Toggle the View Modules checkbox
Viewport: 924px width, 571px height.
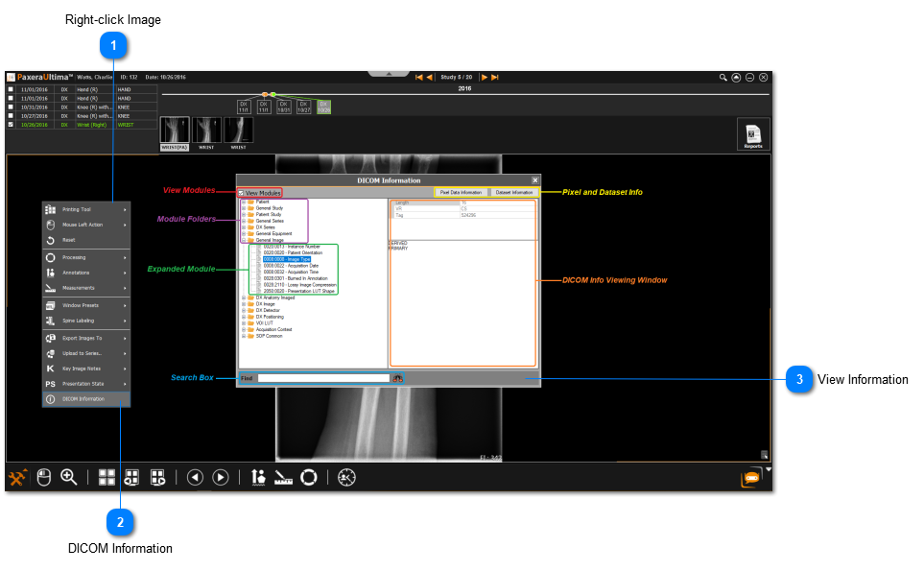click(242, 193)
